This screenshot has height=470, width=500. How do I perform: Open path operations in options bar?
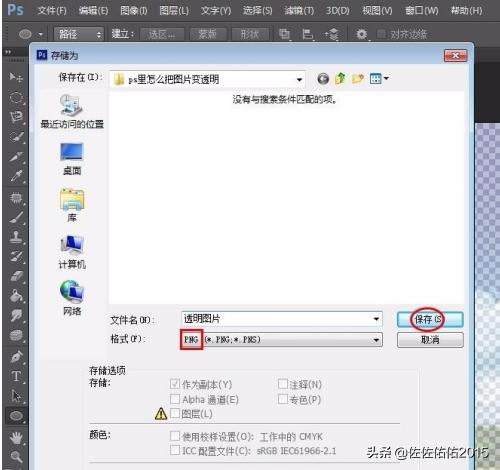pos(285,34)
